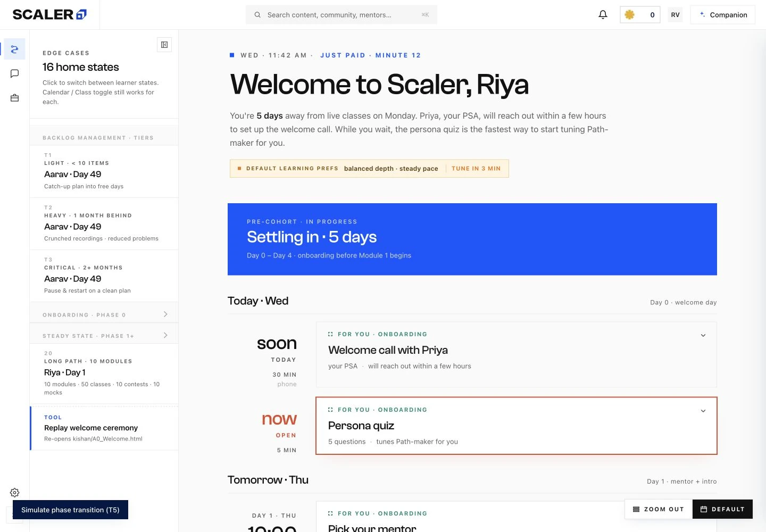Open the Settling in 5 days banner
Image resolution: width=766 pixels, height=532 pixels.
coord(472,239)
